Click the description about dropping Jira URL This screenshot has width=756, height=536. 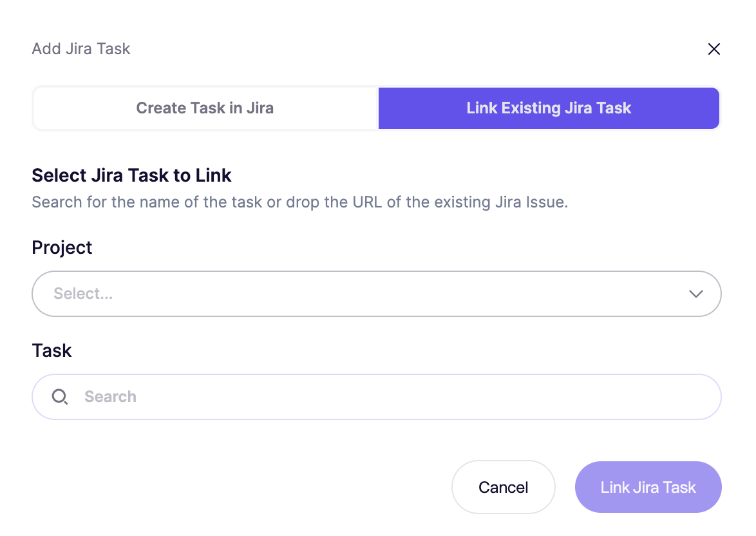pos(300,202)
